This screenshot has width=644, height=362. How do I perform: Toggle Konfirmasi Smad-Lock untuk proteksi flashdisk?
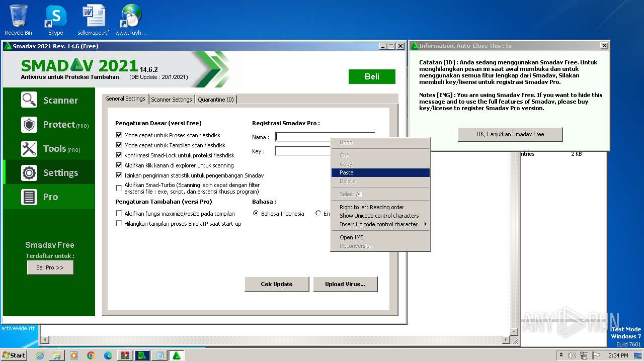coord(119,155)
